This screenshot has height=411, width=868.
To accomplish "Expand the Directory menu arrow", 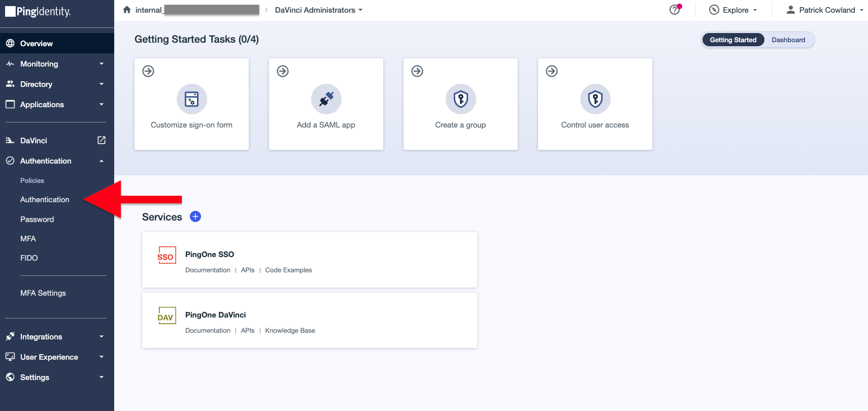I will [102, 84].
